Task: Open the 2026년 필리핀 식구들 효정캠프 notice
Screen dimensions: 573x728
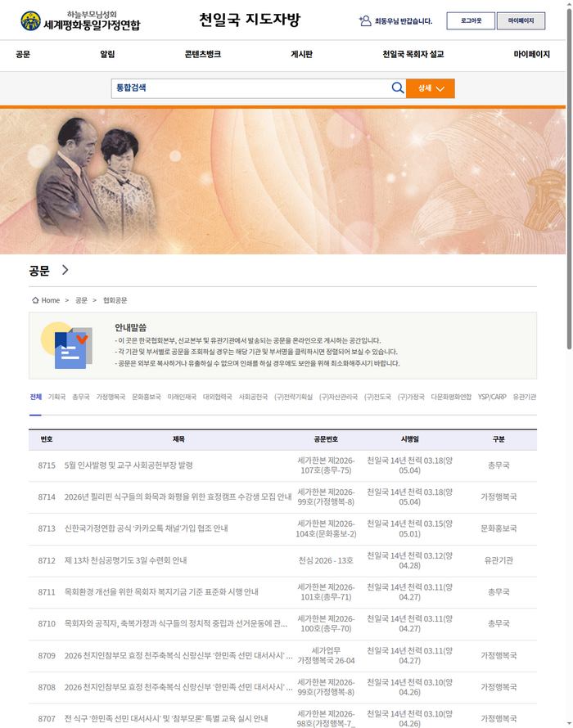Action: (178, 497)
